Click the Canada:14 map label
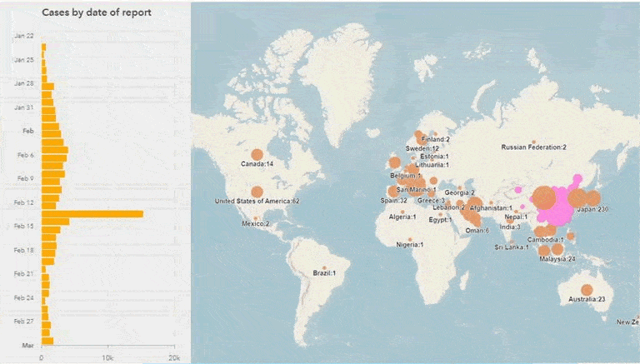 pos(257,164)
